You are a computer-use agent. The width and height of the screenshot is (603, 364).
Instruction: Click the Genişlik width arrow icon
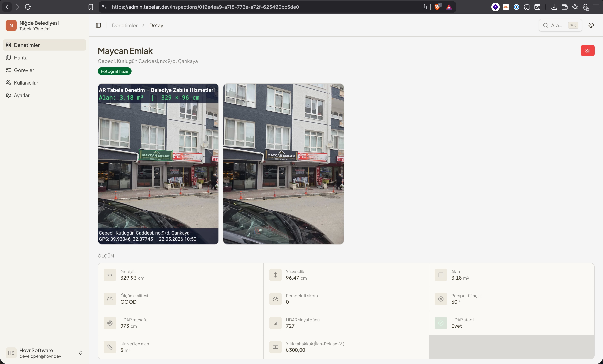110,275
